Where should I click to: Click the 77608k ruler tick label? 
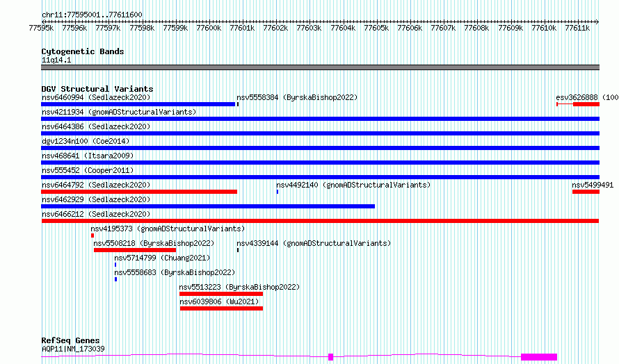point(476,28)
